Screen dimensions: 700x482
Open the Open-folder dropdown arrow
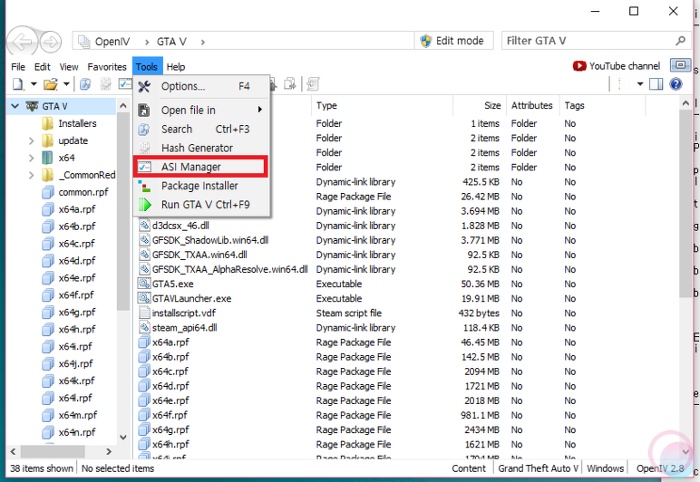pos(66,84)
